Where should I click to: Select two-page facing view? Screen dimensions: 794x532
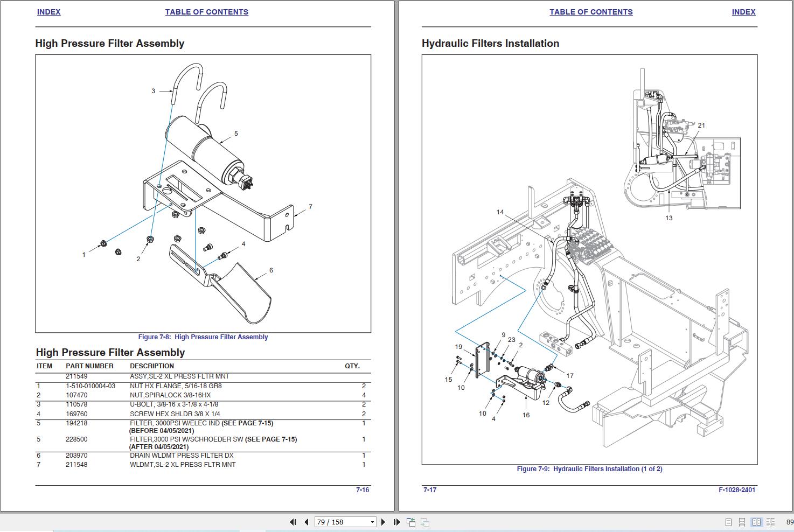[x=756, y=522]
